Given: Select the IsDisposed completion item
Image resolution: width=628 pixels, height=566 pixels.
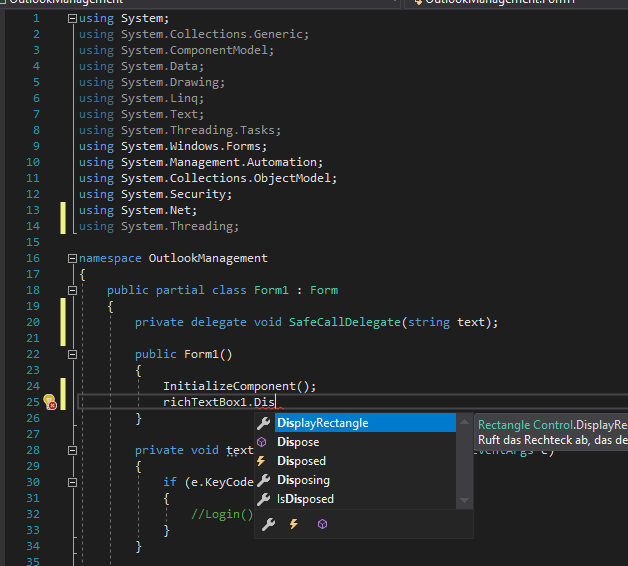Looking at the screenshot, I should click(x=305, y=499).
